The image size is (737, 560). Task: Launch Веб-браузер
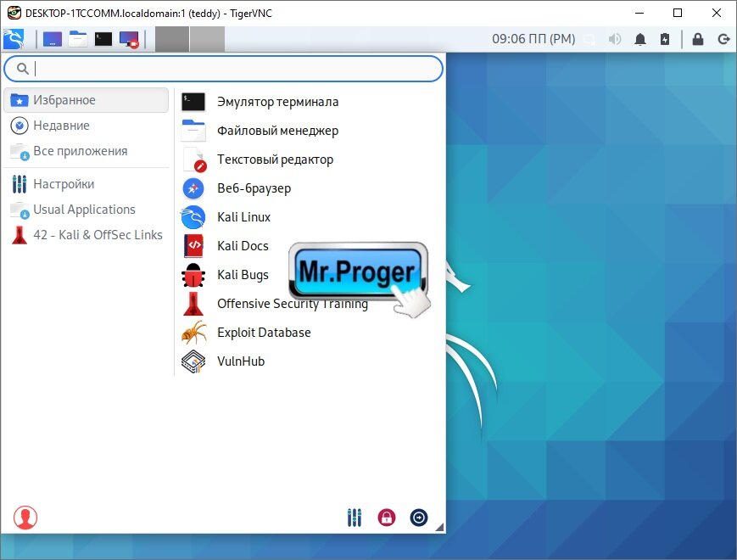point(310,188)
